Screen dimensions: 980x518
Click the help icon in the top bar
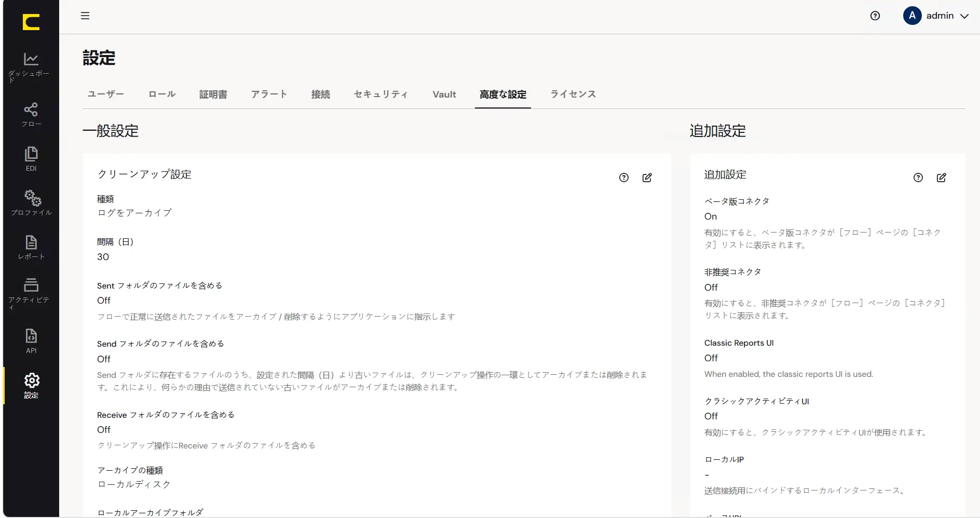pyautogui.click(x=875, y=16)
